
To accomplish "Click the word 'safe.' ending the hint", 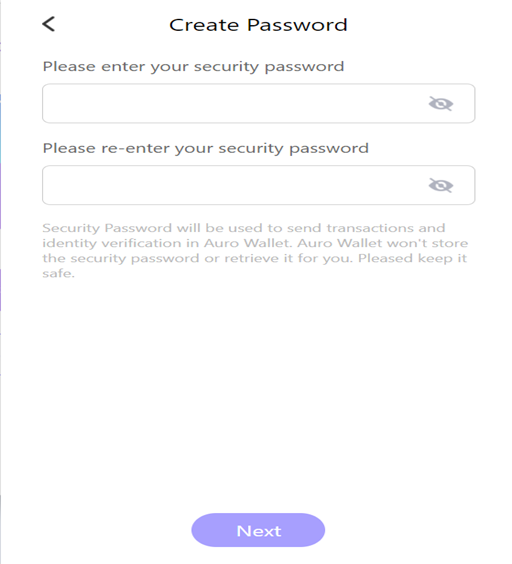I will point(58,273).
